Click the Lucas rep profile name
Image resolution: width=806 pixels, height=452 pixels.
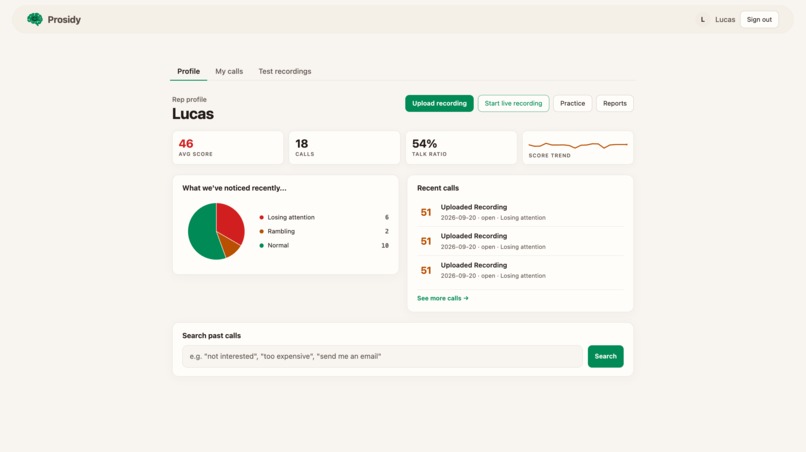click(x=193, y=114)
